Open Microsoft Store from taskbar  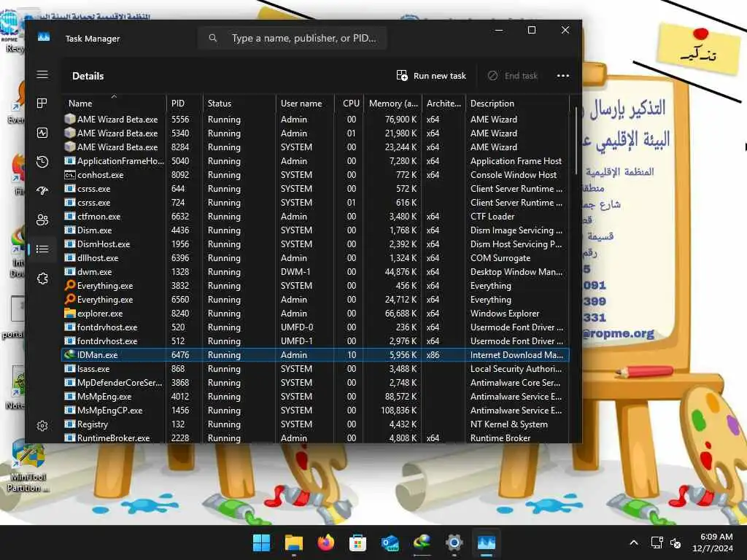coord(357,542)
